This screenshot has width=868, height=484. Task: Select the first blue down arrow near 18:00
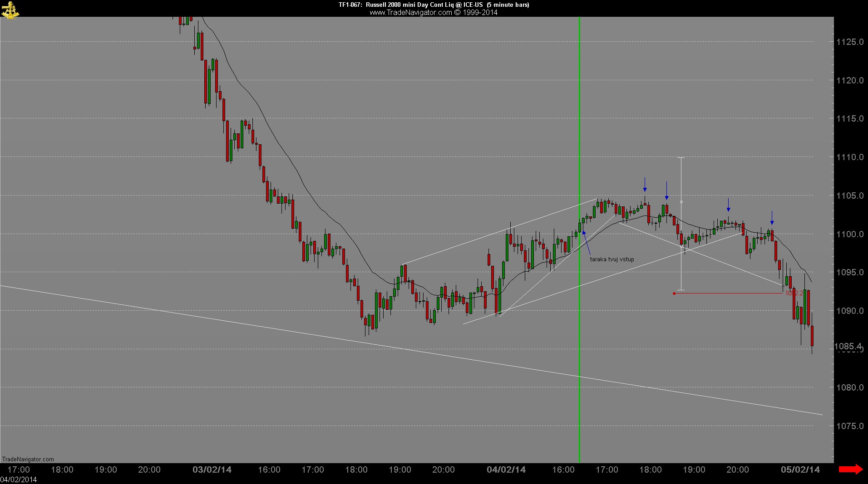(x=645, y=184)
